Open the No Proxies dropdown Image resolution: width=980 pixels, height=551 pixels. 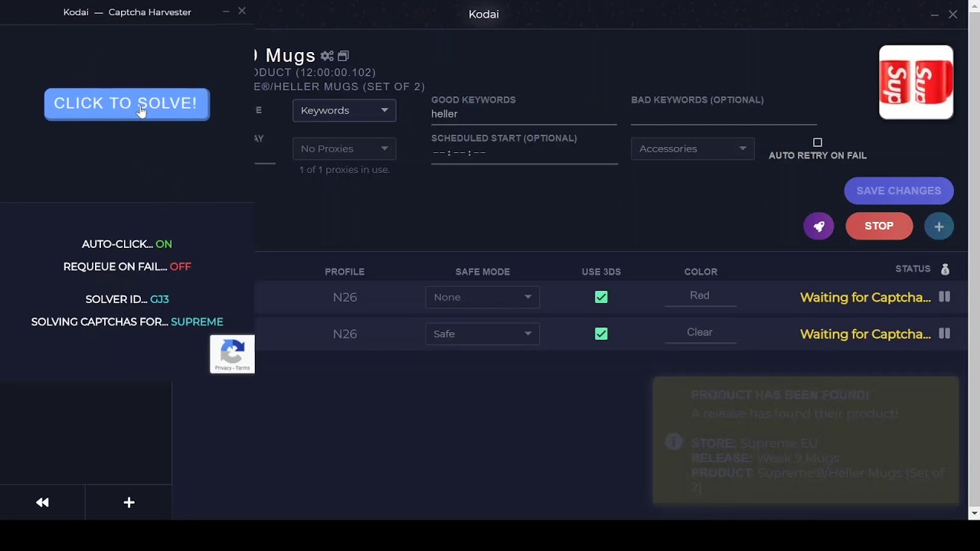[x=344, y=148]
